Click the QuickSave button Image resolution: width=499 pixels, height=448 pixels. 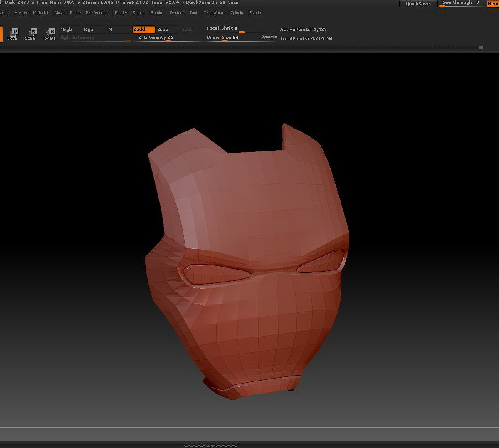pos(418,4)
